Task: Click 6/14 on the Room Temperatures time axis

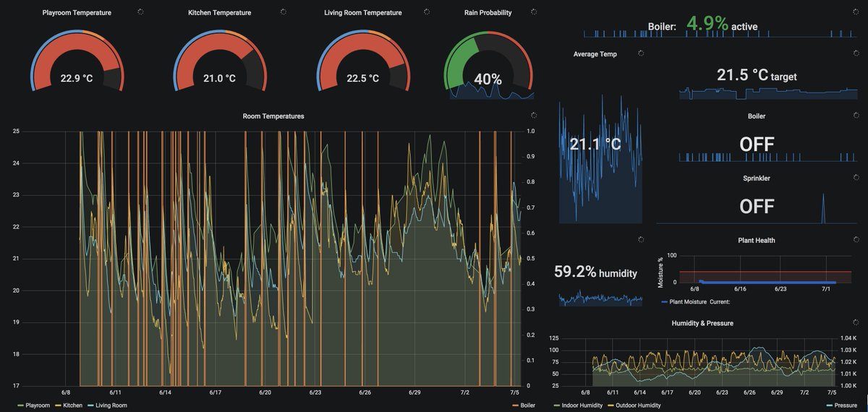Action: click(165, 392)
